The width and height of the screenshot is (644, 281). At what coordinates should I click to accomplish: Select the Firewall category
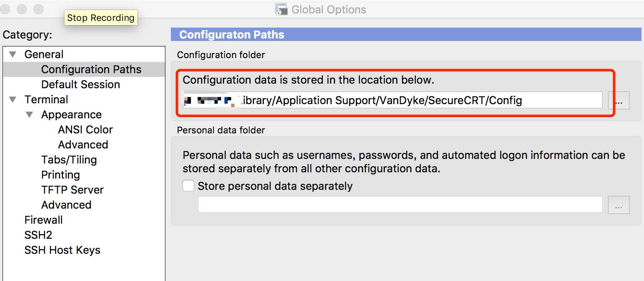coord(44,220)
